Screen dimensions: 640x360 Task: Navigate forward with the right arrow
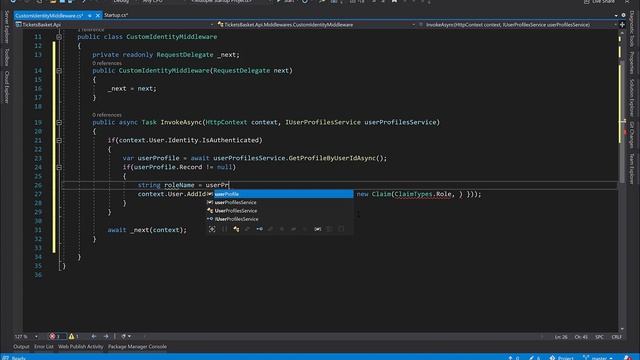click(106, 336)
